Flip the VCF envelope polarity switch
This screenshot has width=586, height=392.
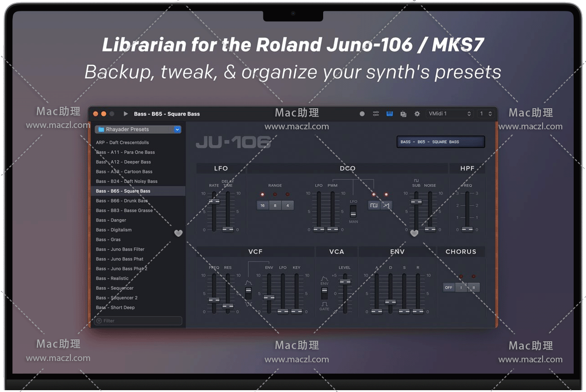(x=248, y=293)
